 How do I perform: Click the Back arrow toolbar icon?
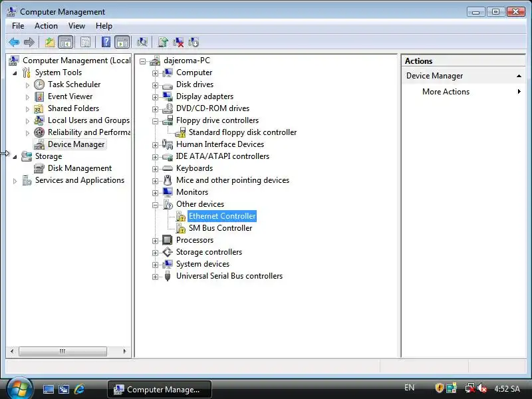[x=14, y=43]
